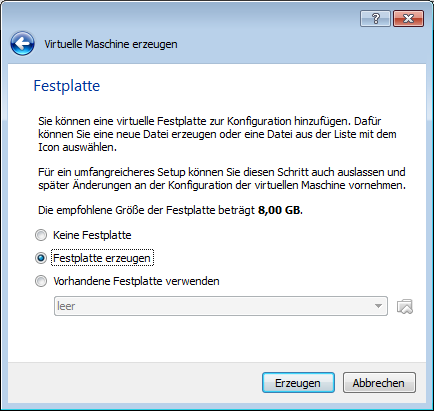
Task: Open help with the question mark button
Action: (375, 18)
